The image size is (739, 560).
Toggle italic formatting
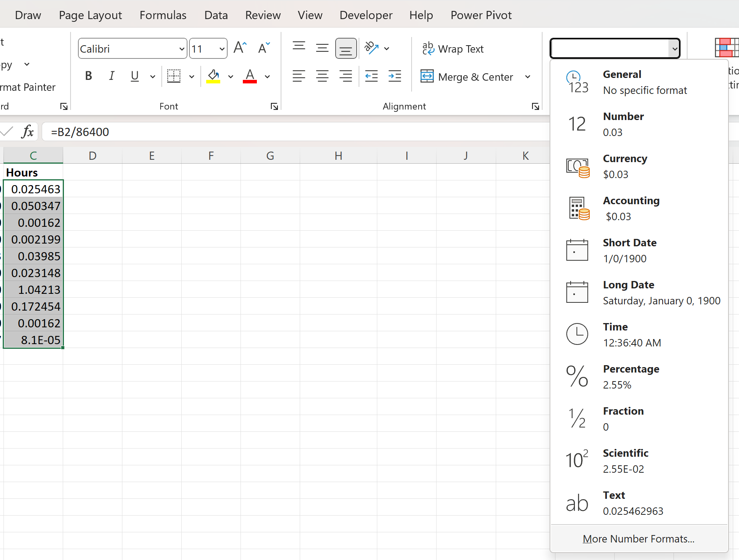coord(111,76)
